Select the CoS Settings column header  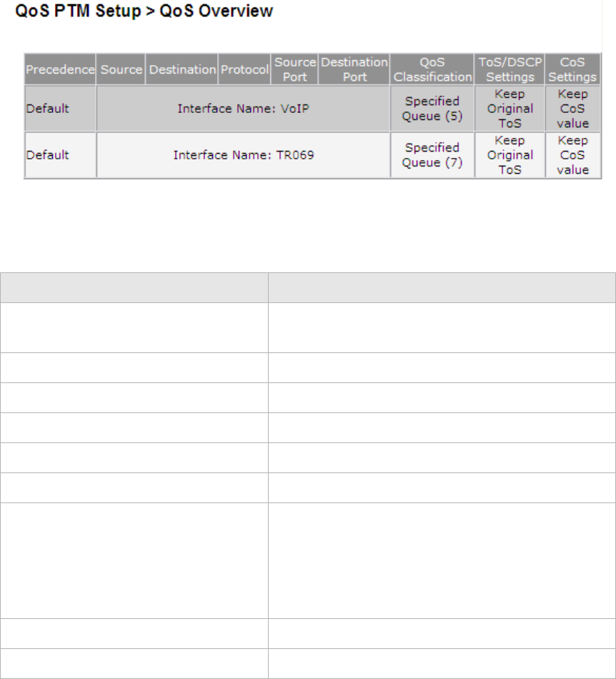pyautogui.click(x=572, y=69)
